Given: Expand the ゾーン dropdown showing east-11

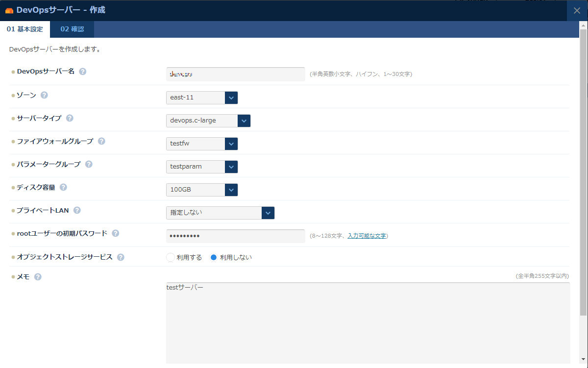Looking at the screenshot, I should 202,98.
